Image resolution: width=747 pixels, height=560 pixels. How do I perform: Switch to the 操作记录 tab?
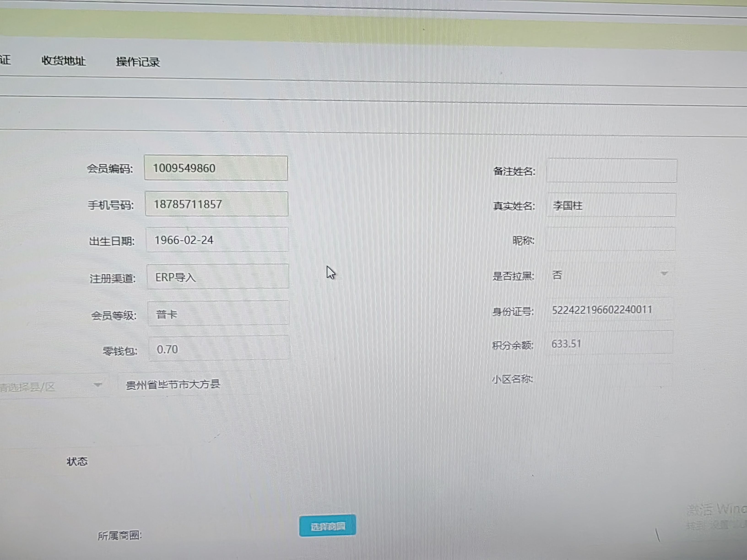pos(138,62)
